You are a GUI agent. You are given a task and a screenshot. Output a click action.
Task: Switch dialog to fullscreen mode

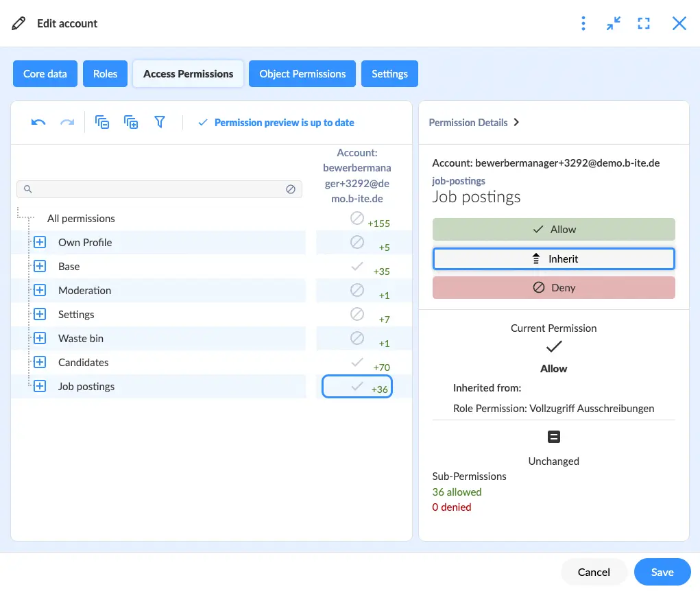[x=643, y=23]
